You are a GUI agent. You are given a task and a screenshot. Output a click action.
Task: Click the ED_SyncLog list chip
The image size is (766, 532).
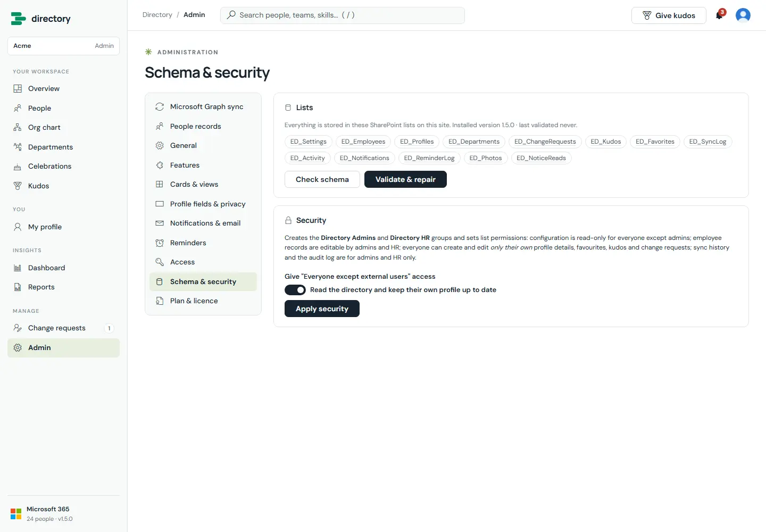coord(707,142)
